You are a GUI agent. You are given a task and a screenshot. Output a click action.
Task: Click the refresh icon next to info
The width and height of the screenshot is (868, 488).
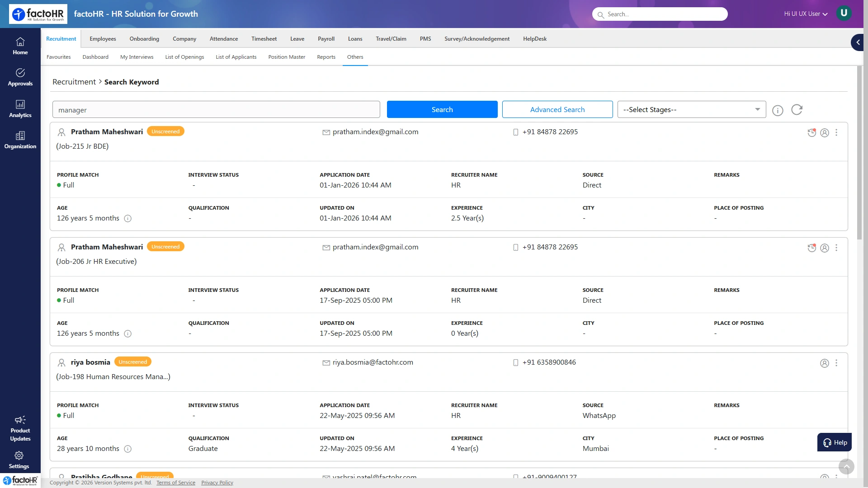pos(797,110)
